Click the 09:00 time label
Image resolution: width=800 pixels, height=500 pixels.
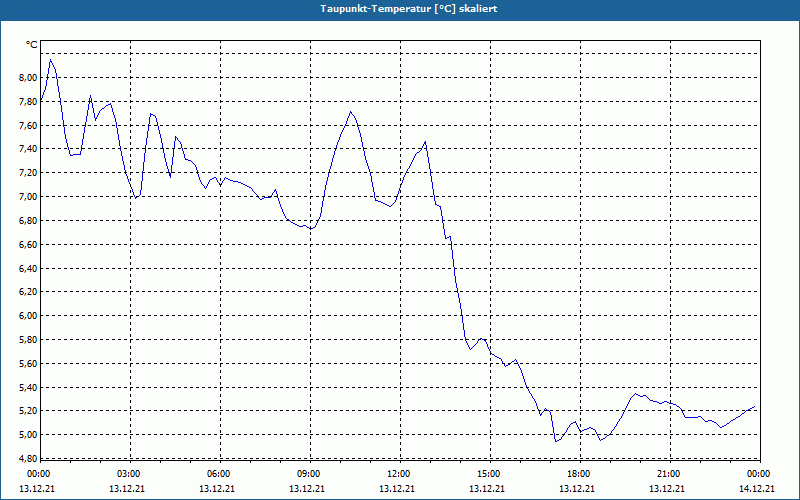pos(309,474)
